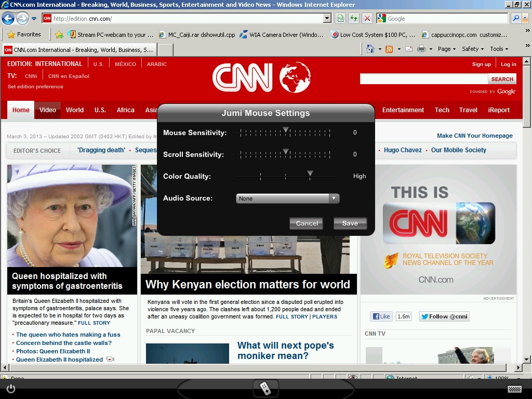Click the Home icon in command bar
This screenshot has width=532, height=399.
(370, 49)
